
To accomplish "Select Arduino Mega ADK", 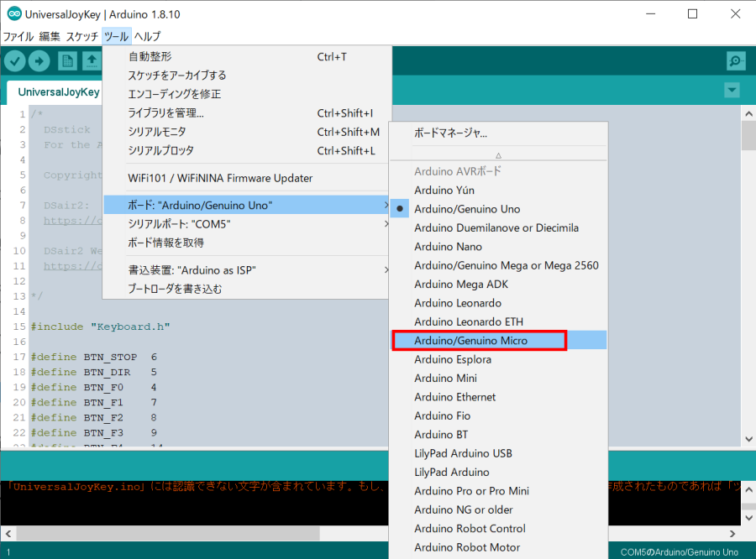I will [x=498, y=284].
